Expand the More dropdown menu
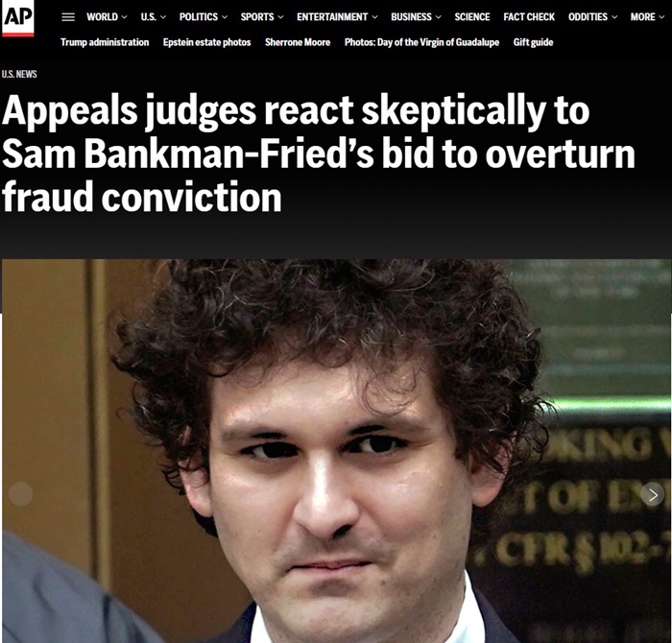The height and width of the screenshot is (643, 672). [x=647, y=16]
